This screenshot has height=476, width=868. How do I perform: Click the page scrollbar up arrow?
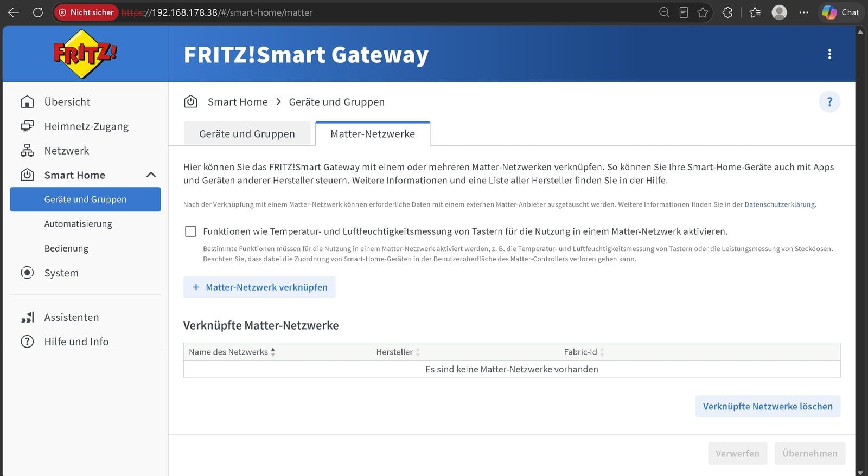(x=860, y=32)
